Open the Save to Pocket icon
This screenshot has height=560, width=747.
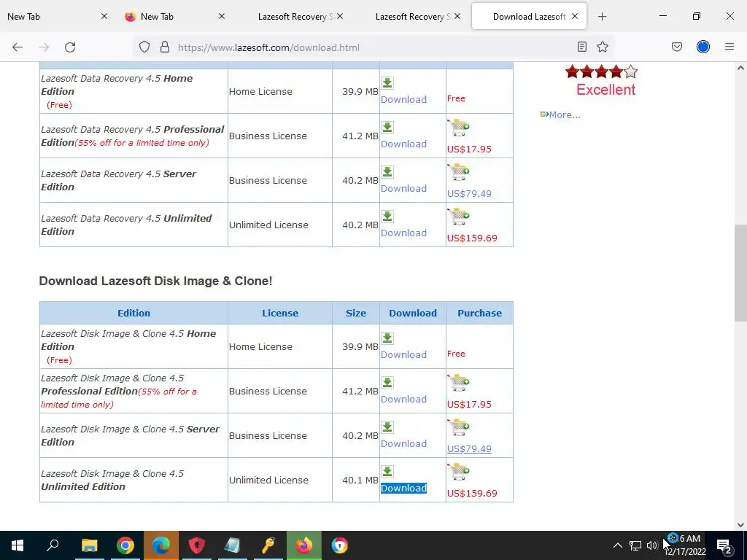click(x=677, y=47)
